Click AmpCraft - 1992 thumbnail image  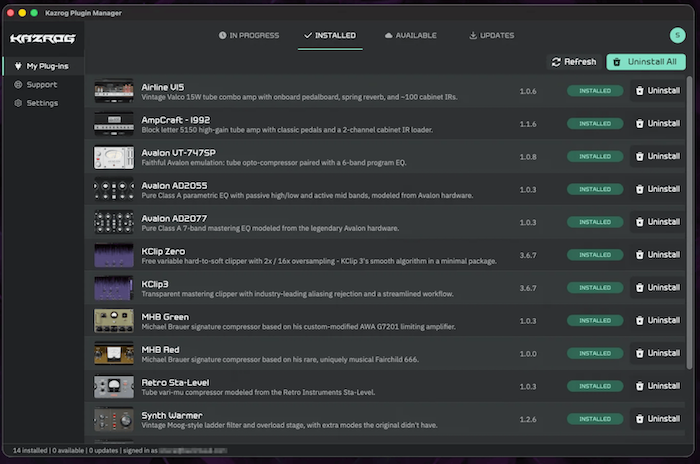[x=114, y=124]
